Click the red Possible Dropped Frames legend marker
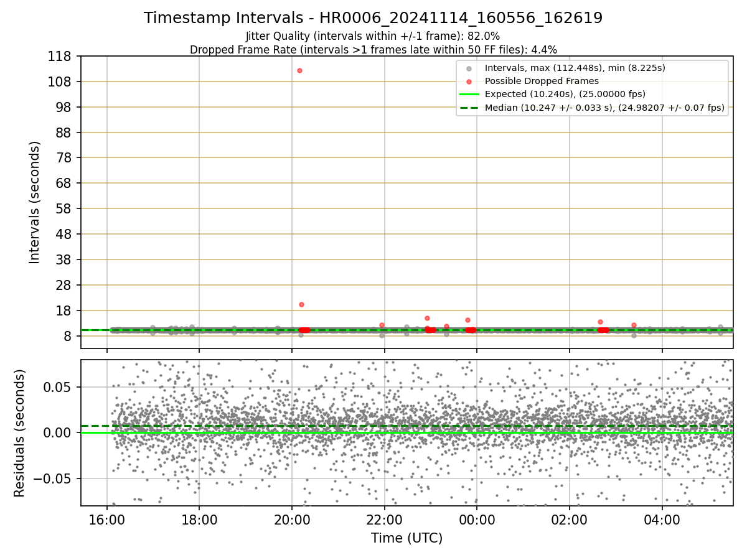747x560 pixels. click(469, 81)
